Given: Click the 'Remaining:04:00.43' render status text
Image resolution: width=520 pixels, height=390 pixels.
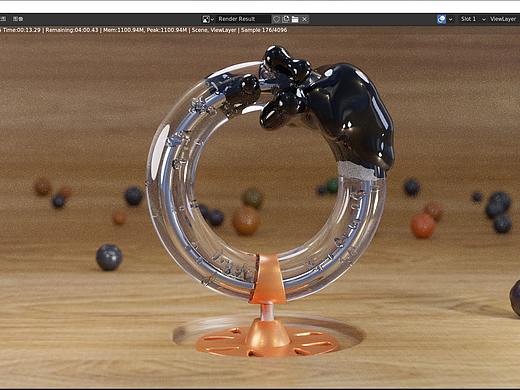Looking at the screenshot, I should click(72, 30).
